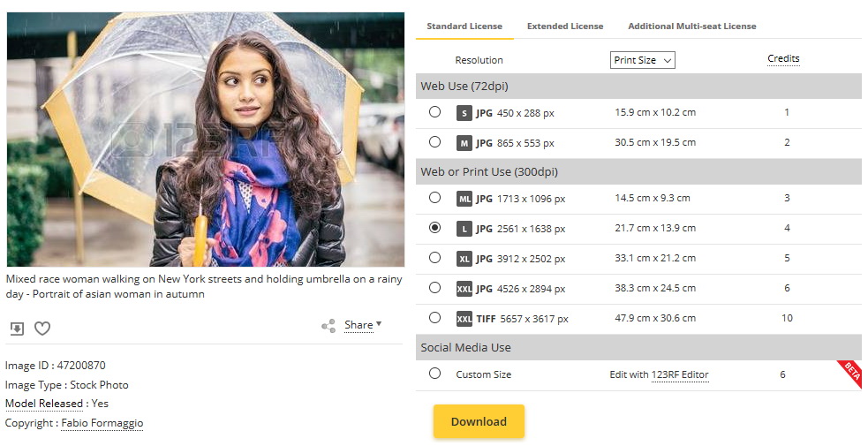
Task: Click the S size badge icon
Action: click(x=464, y=113)
